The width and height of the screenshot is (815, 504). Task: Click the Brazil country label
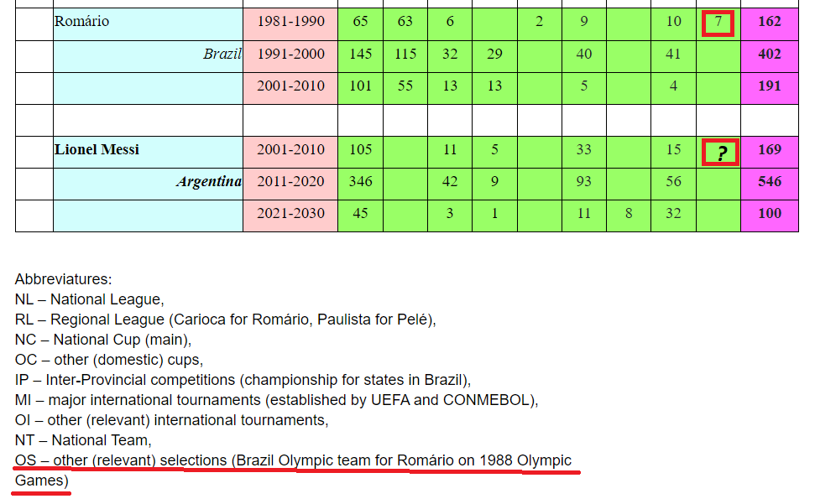222,54
